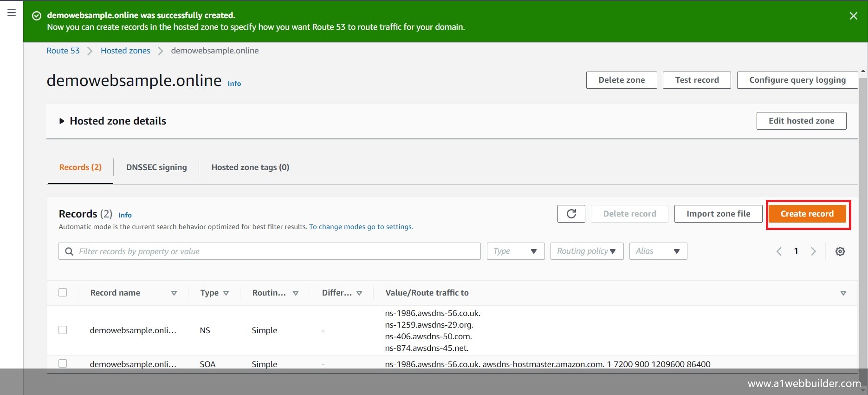Click ns-406.awsdns-50.com. value text
This screenshot has height=395, width=868.
(x=428, y=336)
